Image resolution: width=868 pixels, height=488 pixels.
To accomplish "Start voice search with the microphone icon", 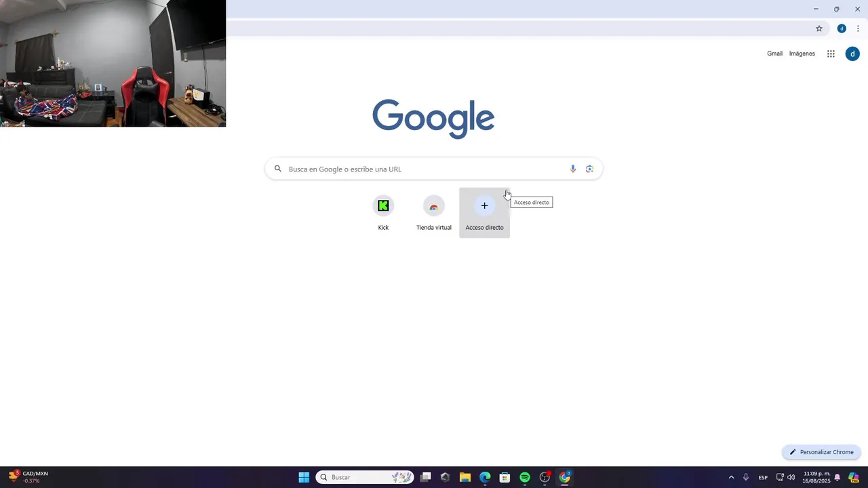I will tap(573, 169).
